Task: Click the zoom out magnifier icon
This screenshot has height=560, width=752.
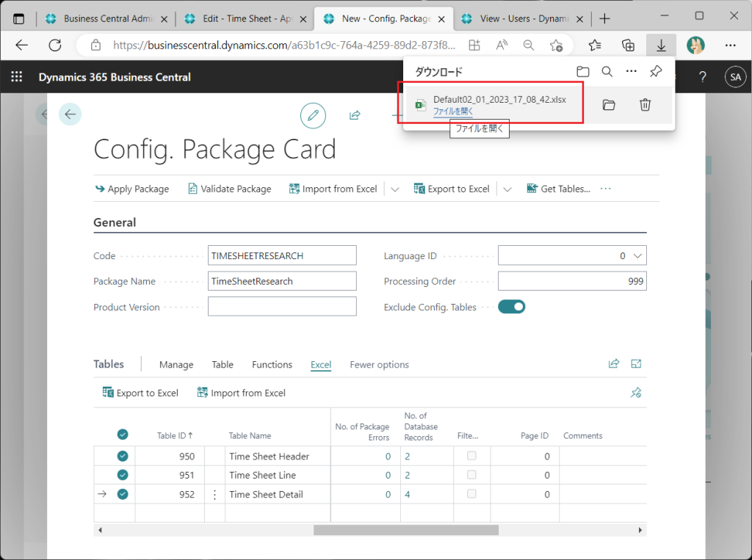Action: 529,46
